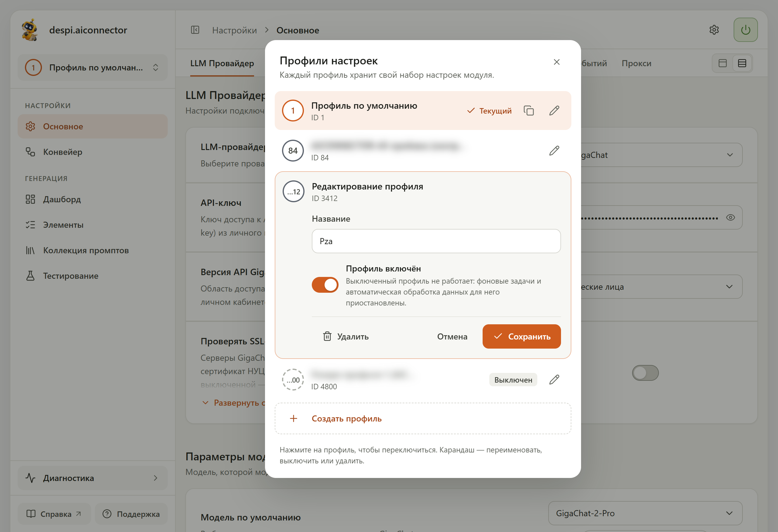Click the Название input field with Pza
The height and width of the screenshot is (532, 778).
(436, 241)
